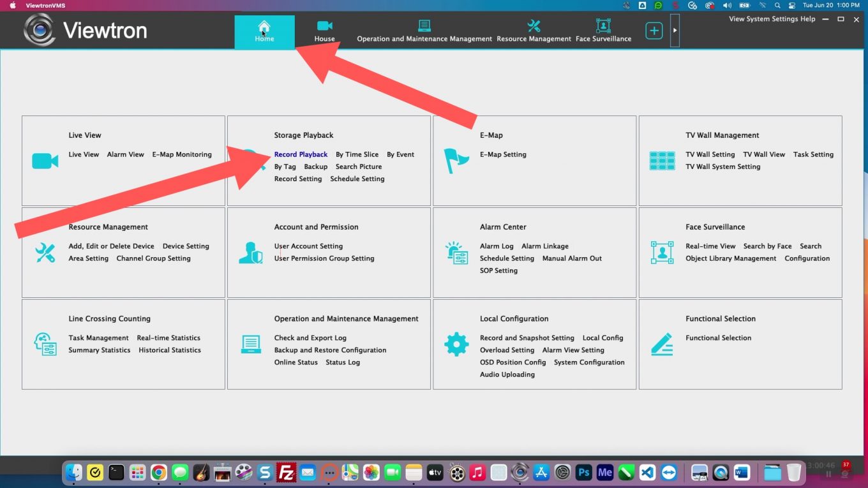Open Operation and Maintenance Management tab
The image size is (868, 488).
(x=424, y=31)
